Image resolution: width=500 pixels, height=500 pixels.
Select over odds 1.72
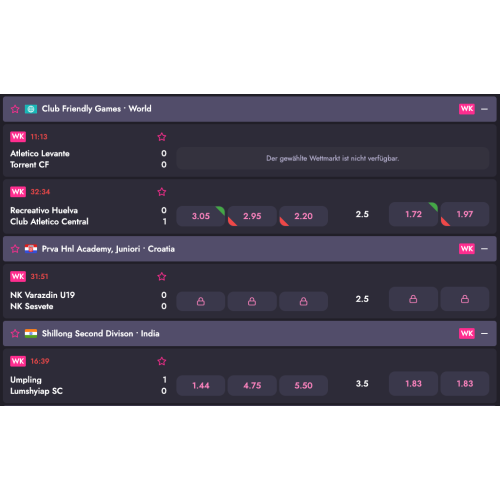point(413,214)
